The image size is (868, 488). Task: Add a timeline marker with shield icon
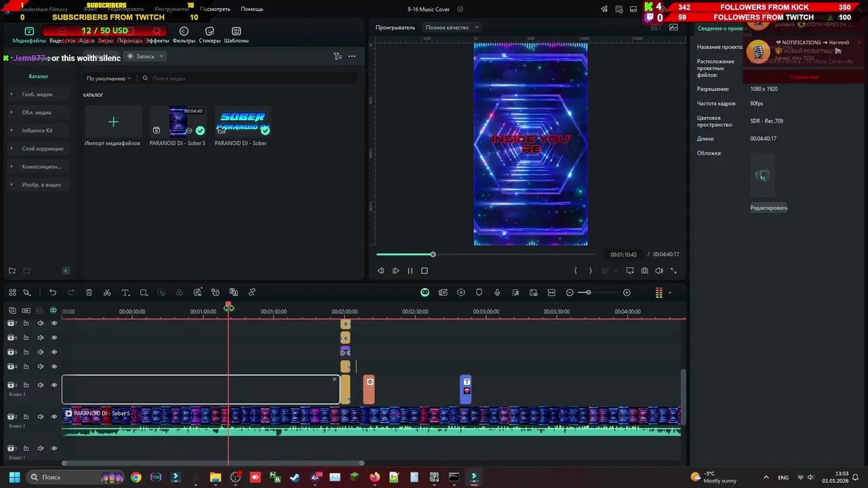479,293
